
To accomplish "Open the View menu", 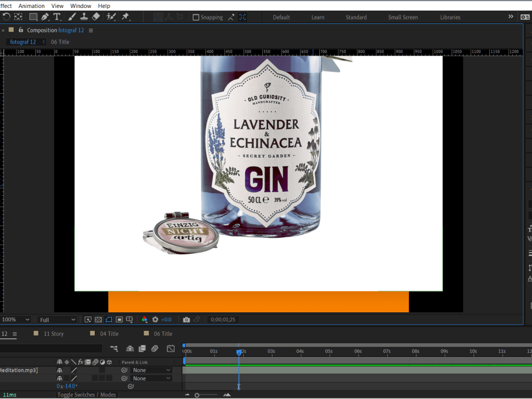I will pos(57,6).
